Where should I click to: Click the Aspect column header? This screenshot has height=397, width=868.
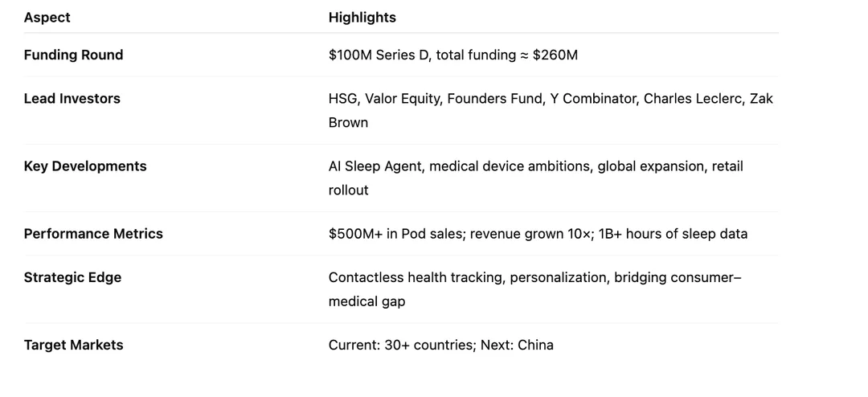click(x=47, y=17)
